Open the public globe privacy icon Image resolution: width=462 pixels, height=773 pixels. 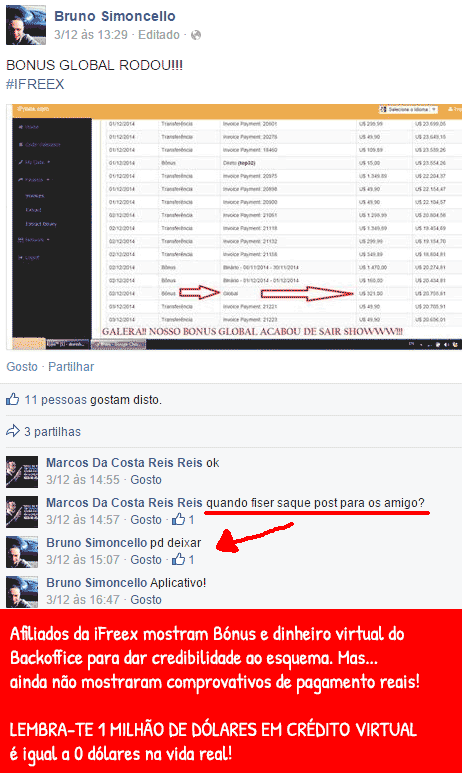(x=196, y=35)
